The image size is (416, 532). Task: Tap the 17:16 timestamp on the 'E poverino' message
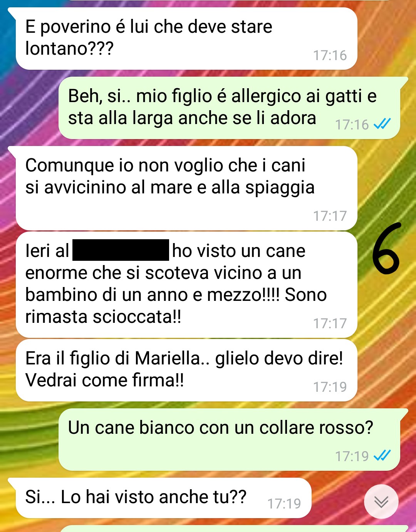[x=330, y=55]
